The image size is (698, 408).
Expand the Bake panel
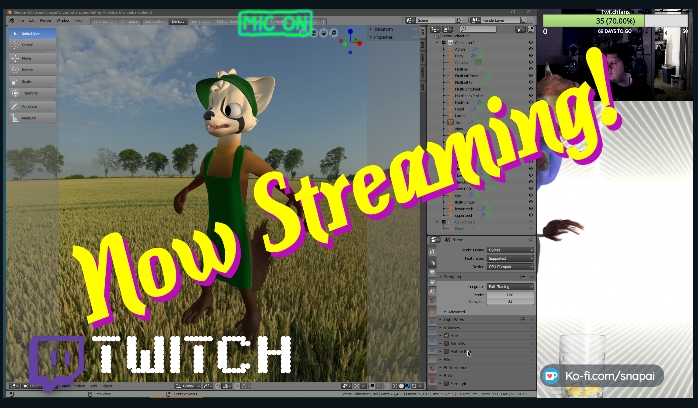pyautogui.click(x=446, y=376)
